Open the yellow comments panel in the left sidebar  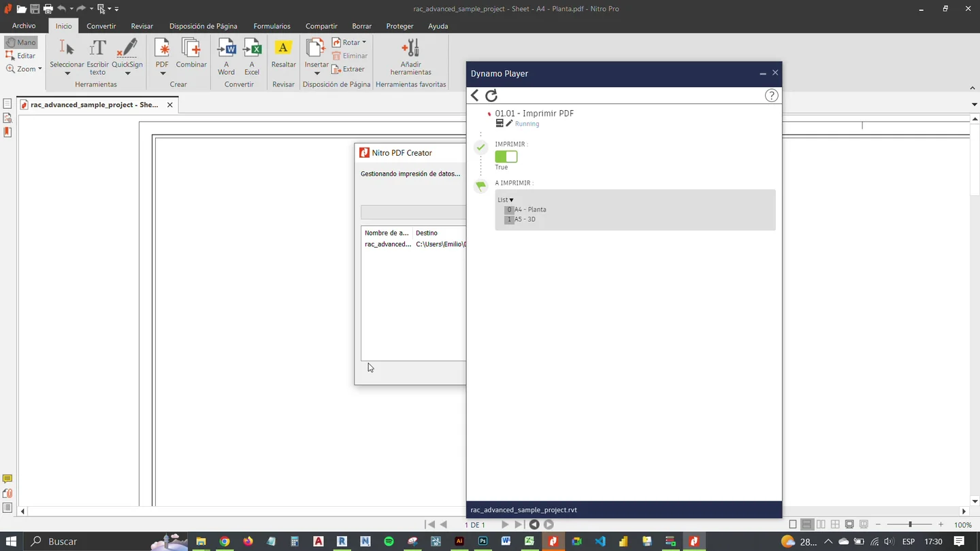7,479
